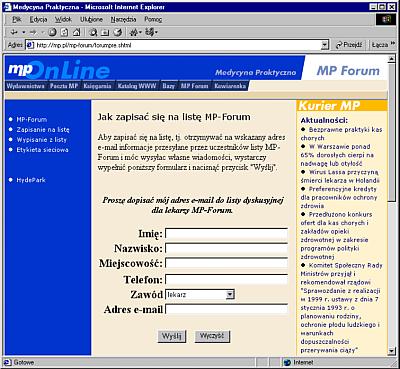The height and width of the screenshot is (369, 400).
Task: Click the Refresh page icon
Action: tap(65, 32)
